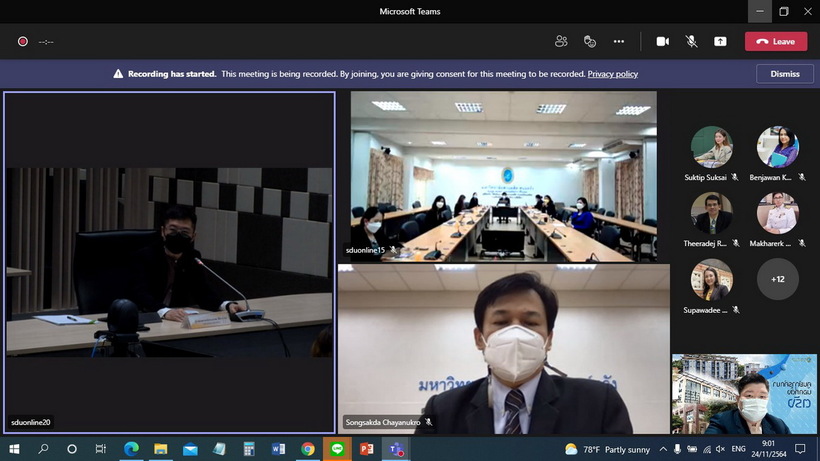Open Google Chrome from the taskbar

308,449
